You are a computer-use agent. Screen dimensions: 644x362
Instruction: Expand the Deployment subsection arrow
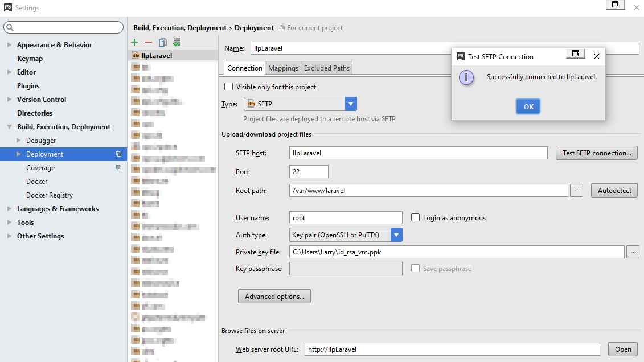18,154
